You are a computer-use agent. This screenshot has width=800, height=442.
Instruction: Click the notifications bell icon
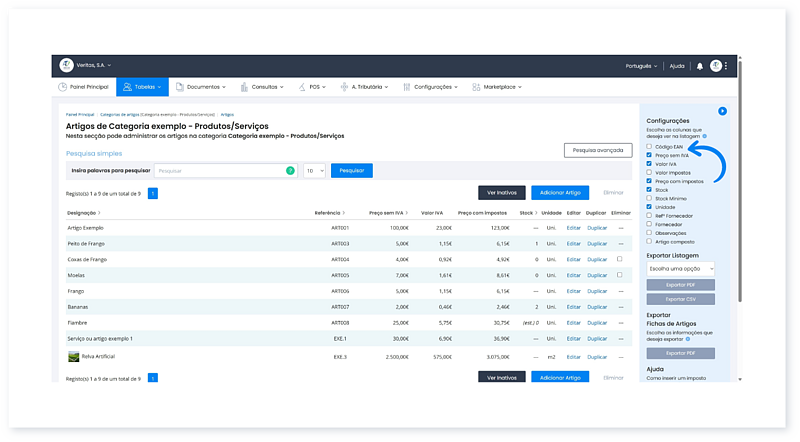point(699,66)
